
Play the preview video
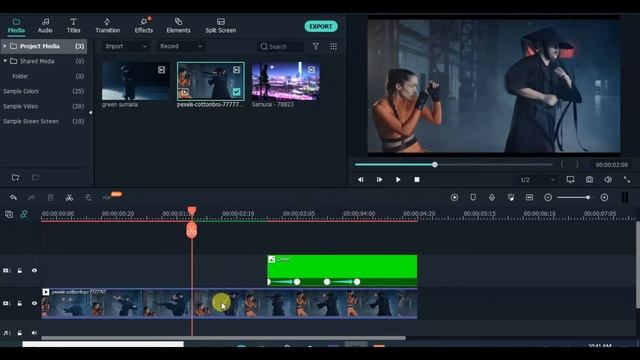[398, 180]
